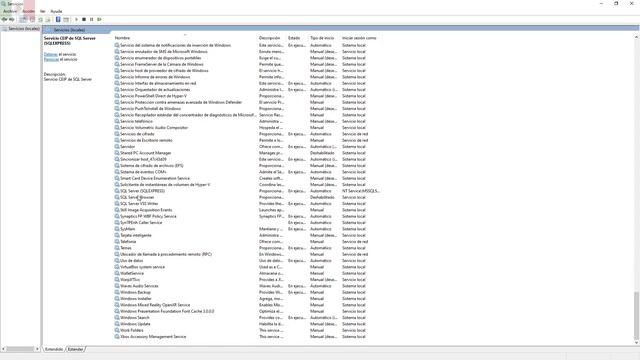
Task: Stop the service with the square icon
Action: coord(84,19)
